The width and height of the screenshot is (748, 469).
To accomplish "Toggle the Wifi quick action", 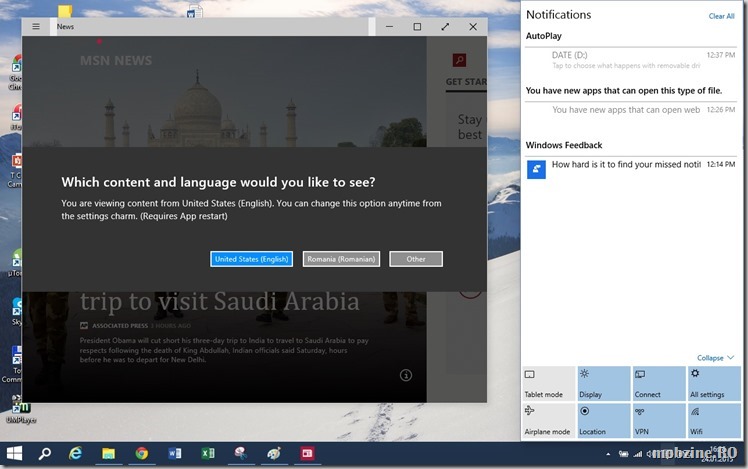I will click(714, 420).
